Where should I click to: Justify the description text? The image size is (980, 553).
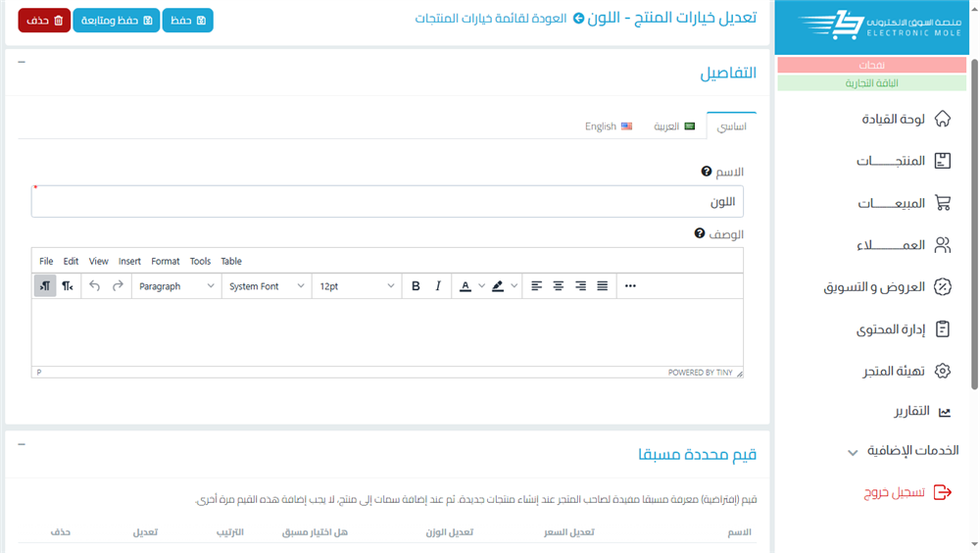pos(603,286)
